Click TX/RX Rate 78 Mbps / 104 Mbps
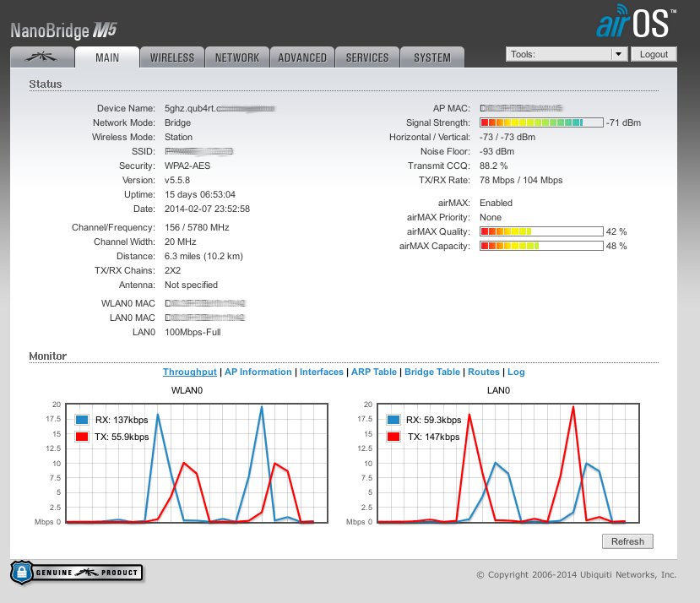 click(521, 180)
